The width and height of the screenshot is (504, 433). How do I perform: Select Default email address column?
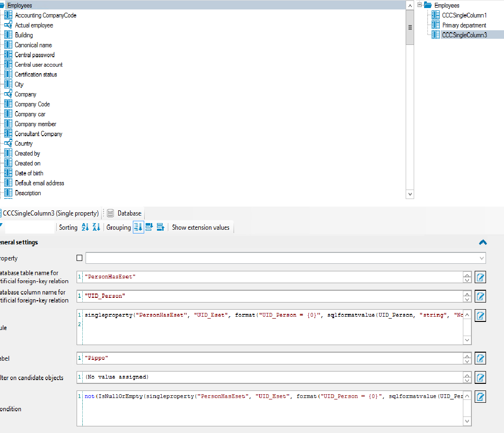coord(39,183)
